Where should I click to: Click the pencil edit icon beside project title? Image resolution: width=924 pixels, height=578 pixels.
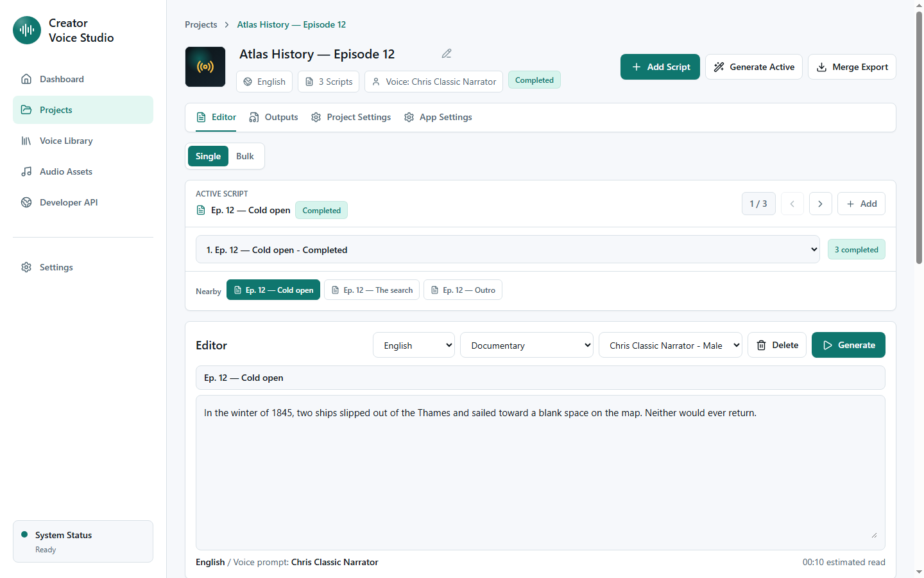tap(447, 54)
